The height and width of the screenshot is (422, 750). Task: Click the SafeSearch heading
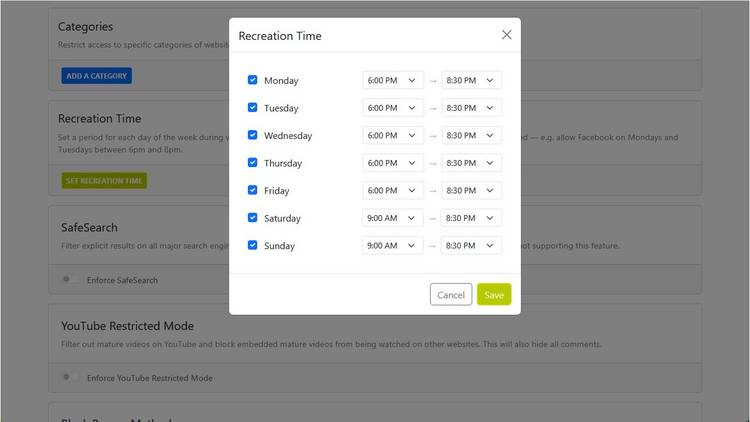coord(89,227)
